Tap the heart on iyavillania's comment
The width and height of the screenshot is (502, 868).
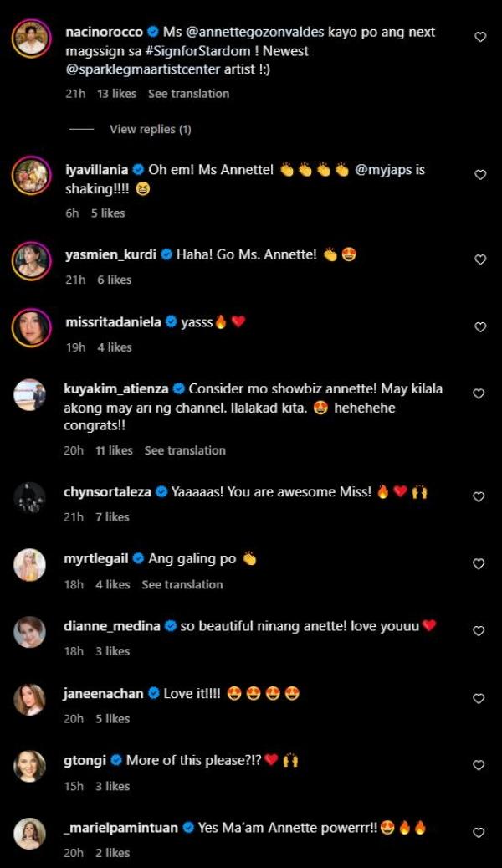[479, 175]
